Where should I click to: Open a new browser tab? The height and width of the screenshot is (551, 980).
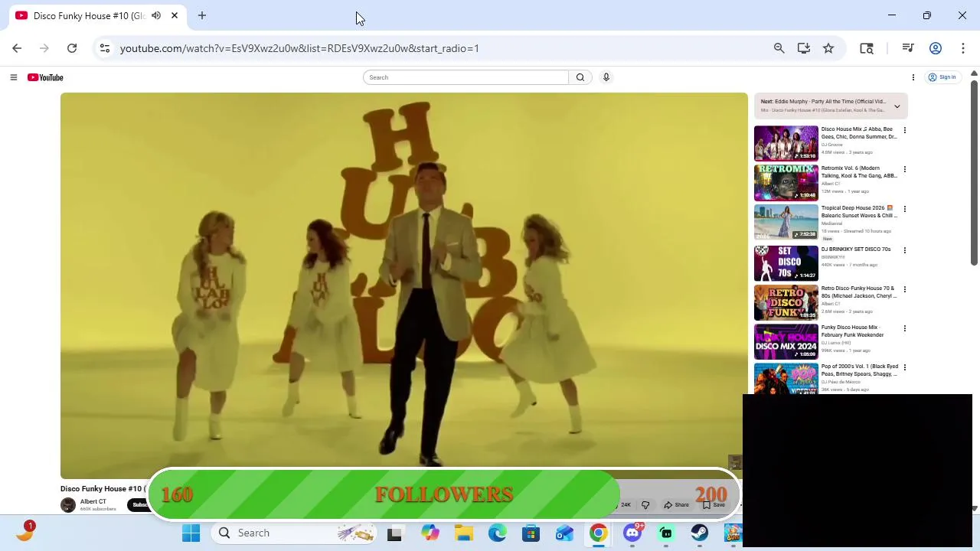(202, 15)
